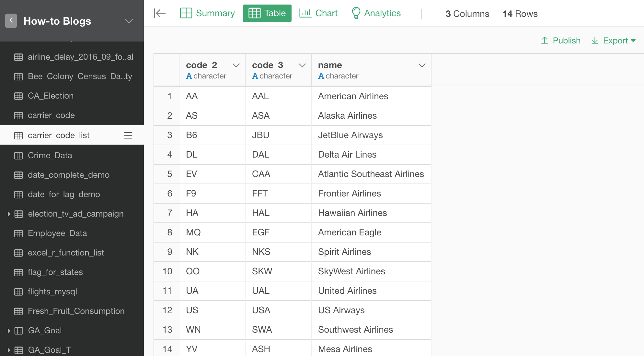Click the table icon beside Fresh_Fruit_Consumption
644x356 pixels.
click(x=18, y=311)
